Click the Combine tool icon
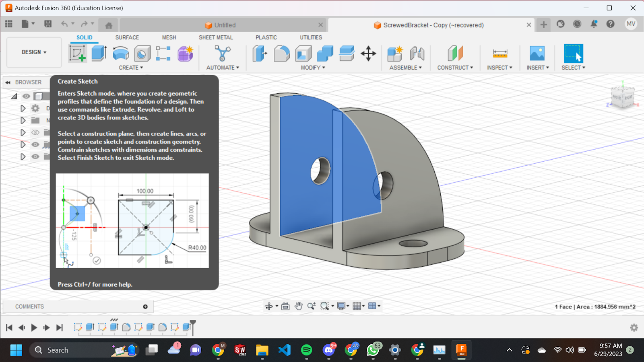Image resolution: width=644 pixels, height=362 pixels. 325,53
